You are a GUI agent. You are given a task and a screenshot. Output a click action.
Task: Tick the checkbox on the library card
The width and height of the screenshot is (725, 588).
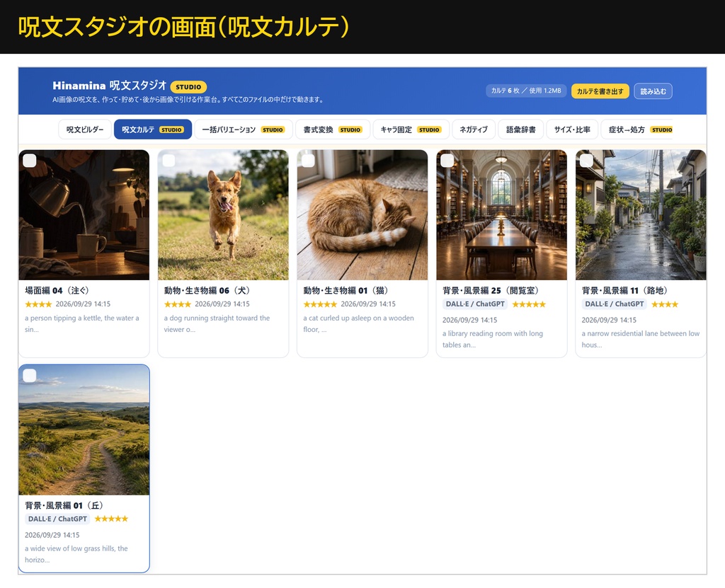point(447,161)
